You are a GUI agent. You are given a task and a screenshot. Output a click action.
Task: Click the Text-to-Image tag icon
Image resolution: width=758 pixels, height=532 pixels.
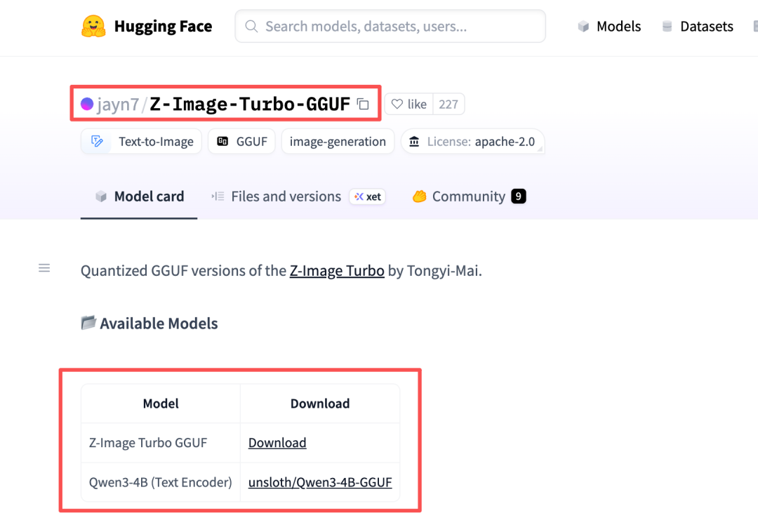point(98,142)
